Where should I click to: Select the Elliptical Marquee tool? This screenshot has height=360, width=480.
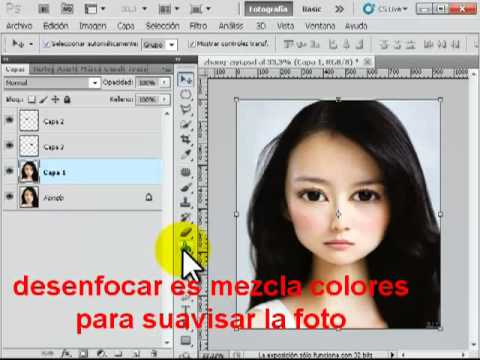pos(186,95)
